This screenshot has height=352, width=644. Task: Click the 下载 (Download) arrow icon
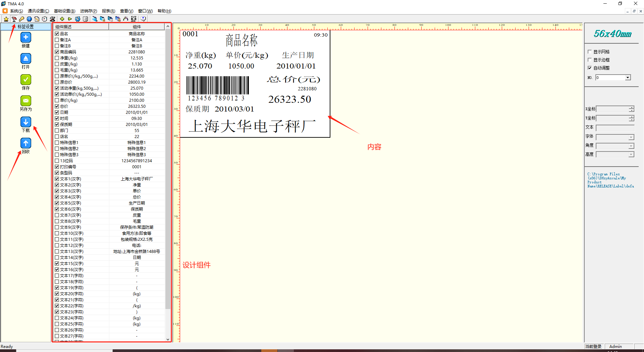(x=26, y=122)
